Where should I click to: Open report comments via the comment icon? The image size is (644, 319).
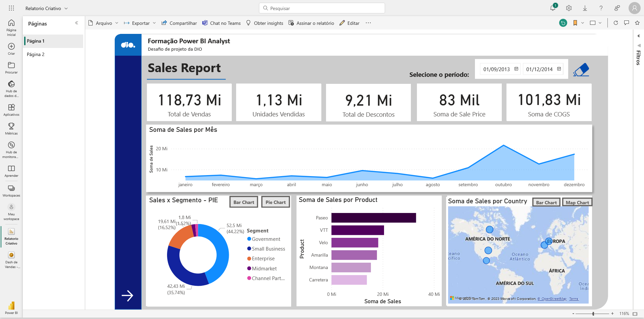pos(627,23)
